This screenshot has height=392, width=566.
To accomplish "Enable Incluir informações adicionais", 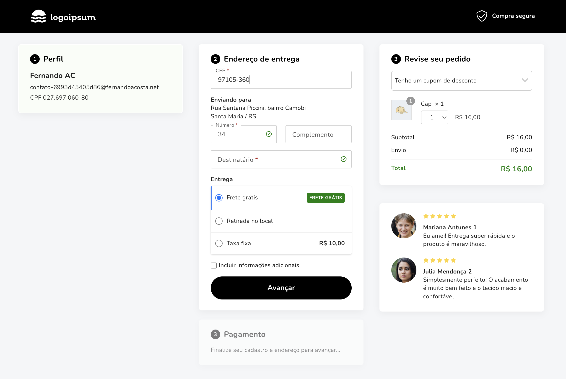I will tap(213, 265).
